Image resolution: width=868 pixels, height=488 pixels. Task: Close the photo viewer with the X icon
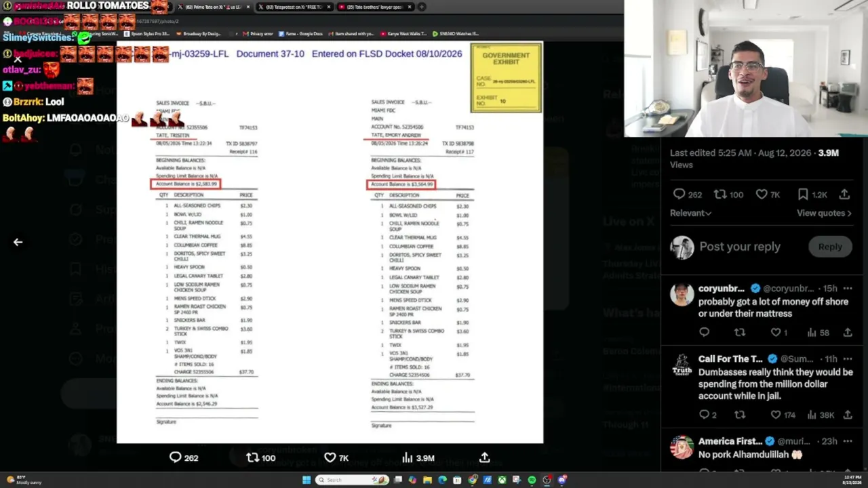click(x=18, y=60)
